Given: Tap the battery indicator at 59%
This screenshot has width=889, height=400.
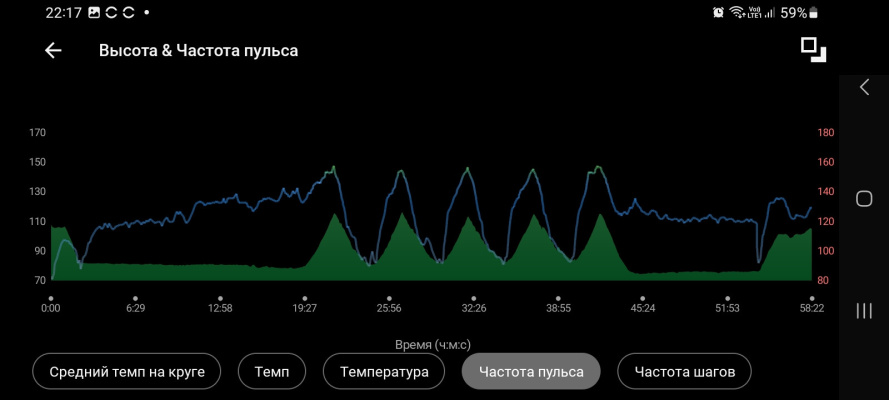Looking at the screenshot, I should (800, 13).
